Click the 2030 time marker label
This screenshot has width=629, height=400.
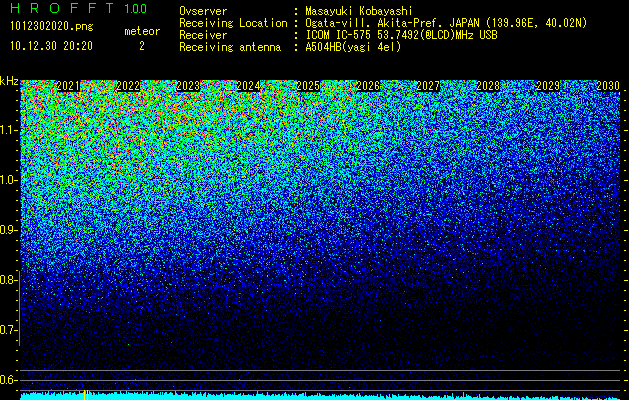pyautogui.click(x=608, y=86)
